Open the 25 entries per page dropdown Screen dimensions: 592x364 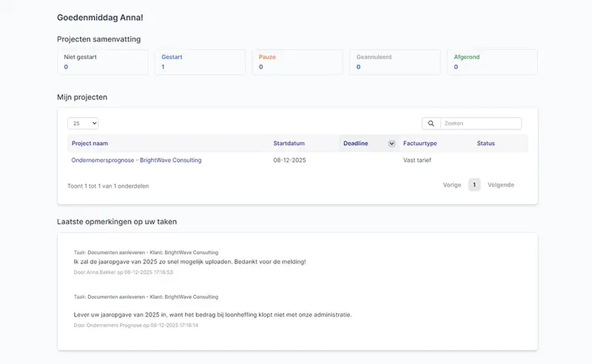click(x=83, y=124)
